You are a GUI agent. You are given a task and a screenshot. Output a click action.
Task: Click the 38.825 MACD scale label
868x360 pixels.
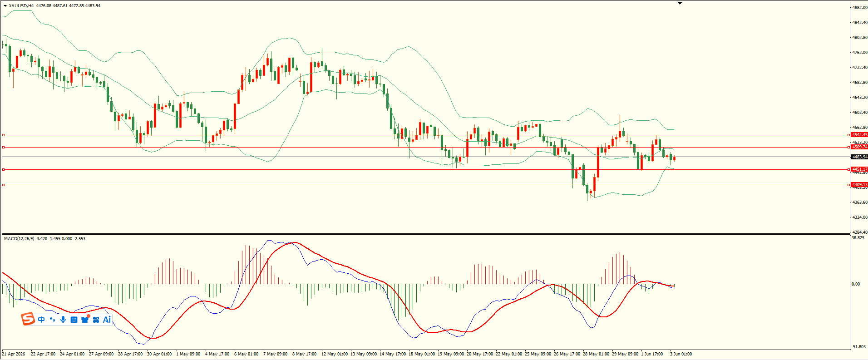858,238
